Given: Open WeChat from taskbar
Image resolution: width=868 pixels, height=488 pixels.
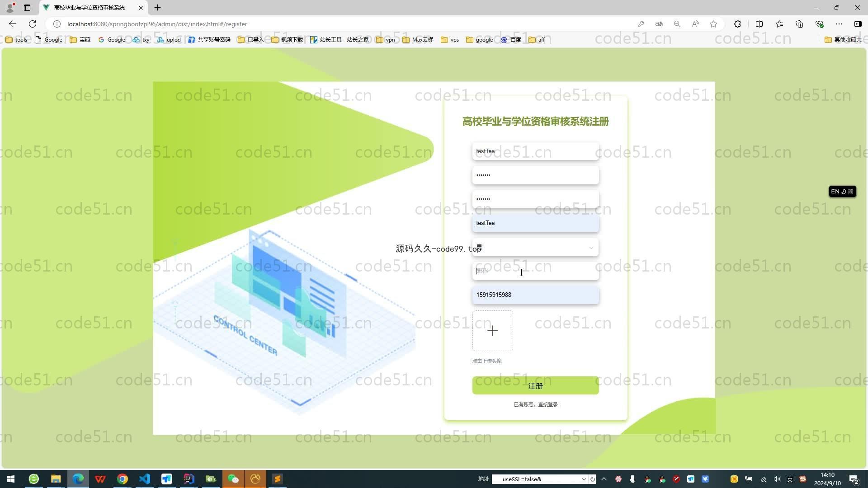Looking at the screenshot, I should [233, 479].
